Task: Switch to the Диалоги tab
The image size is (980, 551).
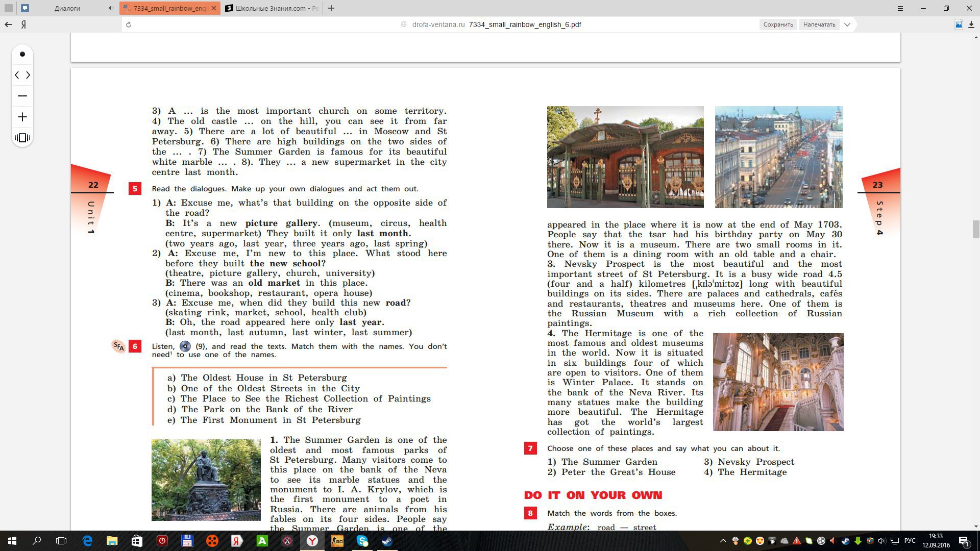Action: click(x=66, y=8)
